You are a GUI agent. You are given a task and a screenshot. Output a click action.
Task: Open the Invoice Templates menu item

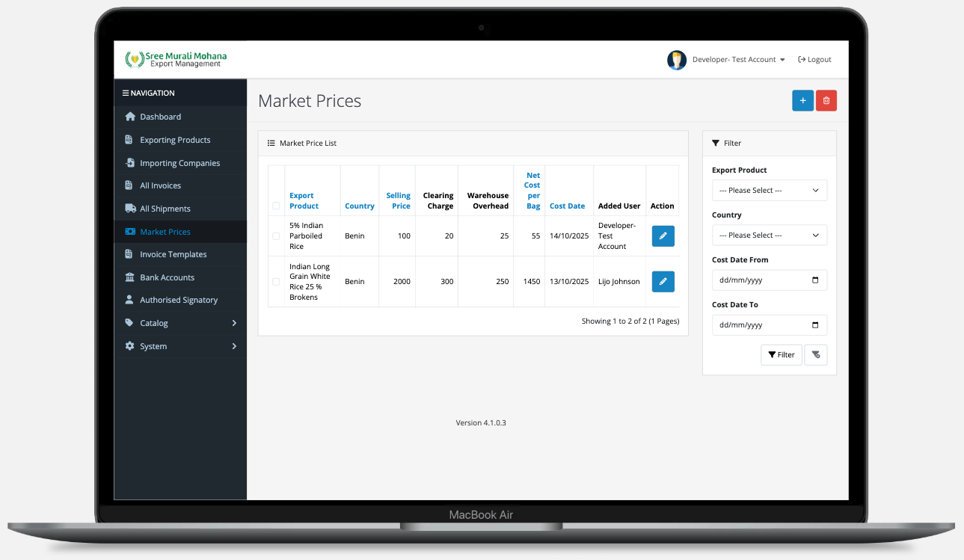click(x=172, y=253)
